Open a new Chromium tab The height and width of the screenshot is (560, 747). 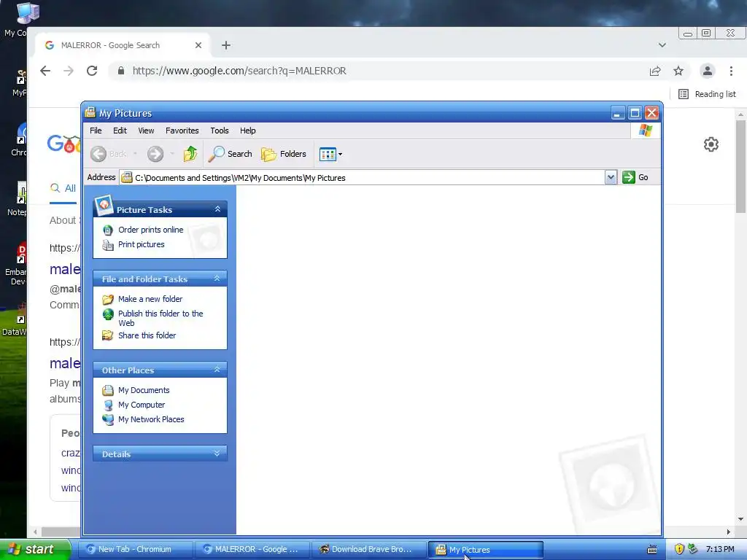click(x=226, y=45)
